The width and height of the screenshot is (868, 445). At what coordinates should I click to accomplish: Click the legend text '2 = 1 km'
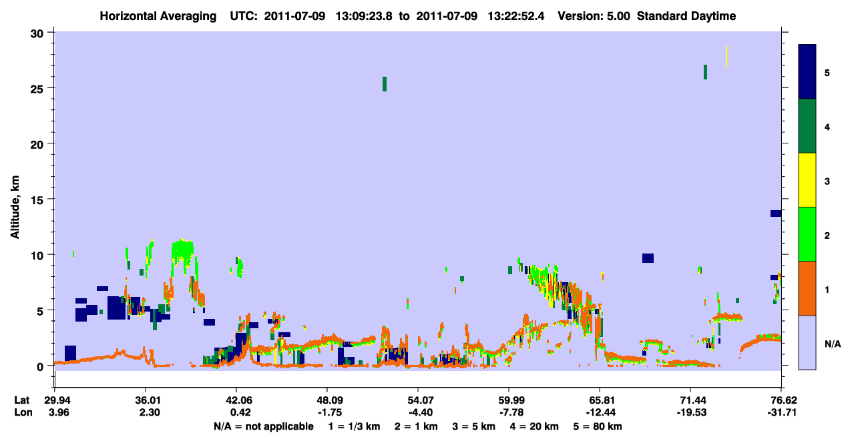coord(417,426)
